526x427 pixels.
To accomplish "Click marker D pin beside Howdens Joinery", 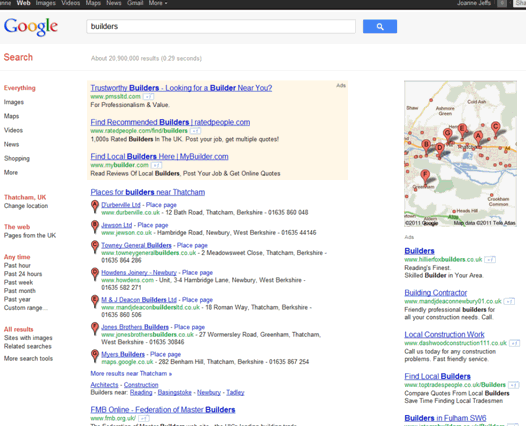I will 95,274.
